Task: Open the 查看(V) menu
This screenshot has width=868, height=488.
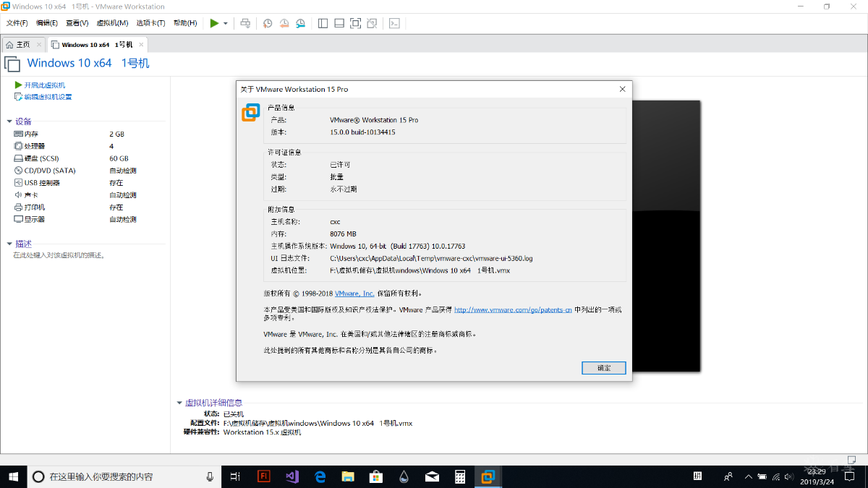Action: [x=77, y=23]
